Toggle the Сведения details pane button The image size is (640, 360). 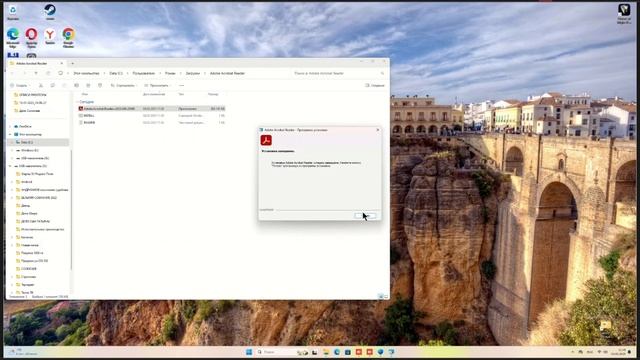click(375, 85)
